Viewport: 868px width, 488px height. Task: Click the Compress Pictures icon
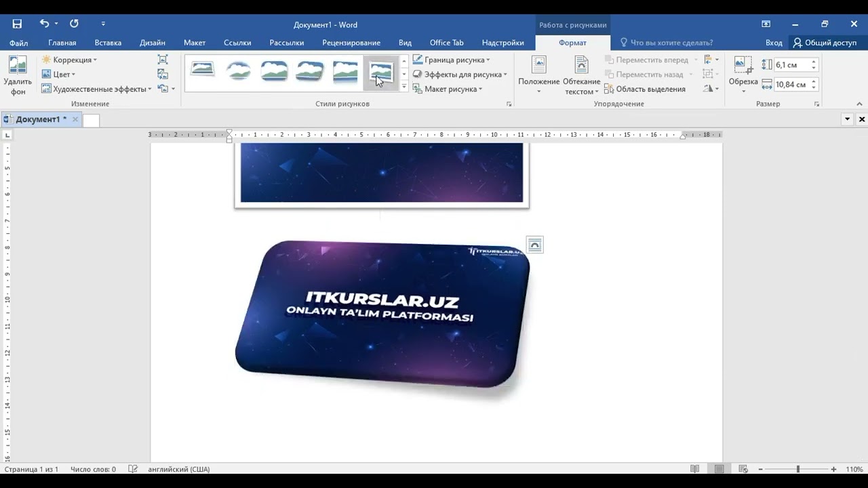tap(163, 60)
